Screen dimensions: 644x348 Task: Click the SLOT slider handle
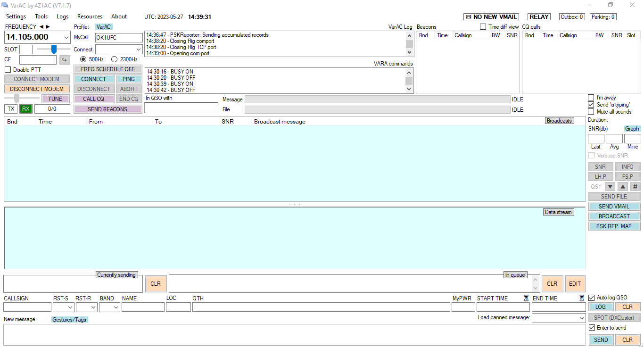pos(54,49)
